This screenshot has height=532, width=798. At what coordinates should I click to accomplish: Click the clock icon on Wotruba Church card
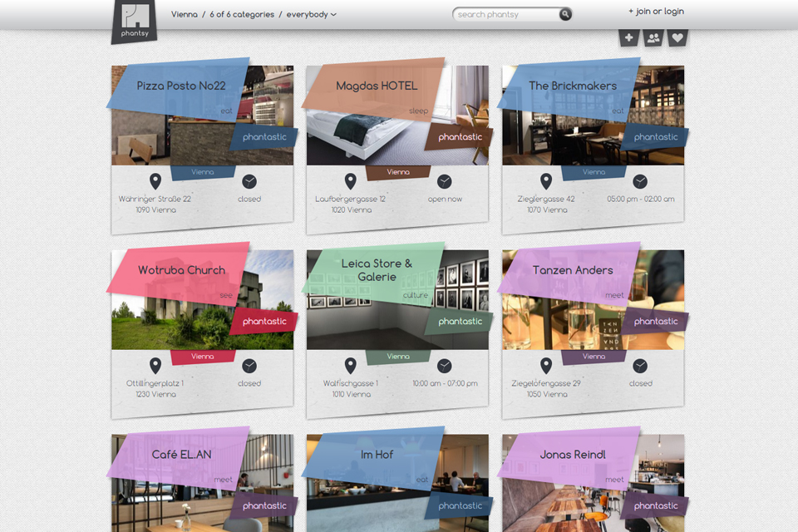[x=249, y=366]
